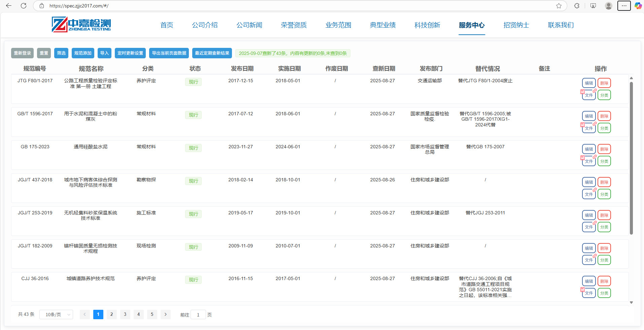644x330 pixels.
Task: Click the screenshot capture scissors icon
Action: click(x=593, y=6)
